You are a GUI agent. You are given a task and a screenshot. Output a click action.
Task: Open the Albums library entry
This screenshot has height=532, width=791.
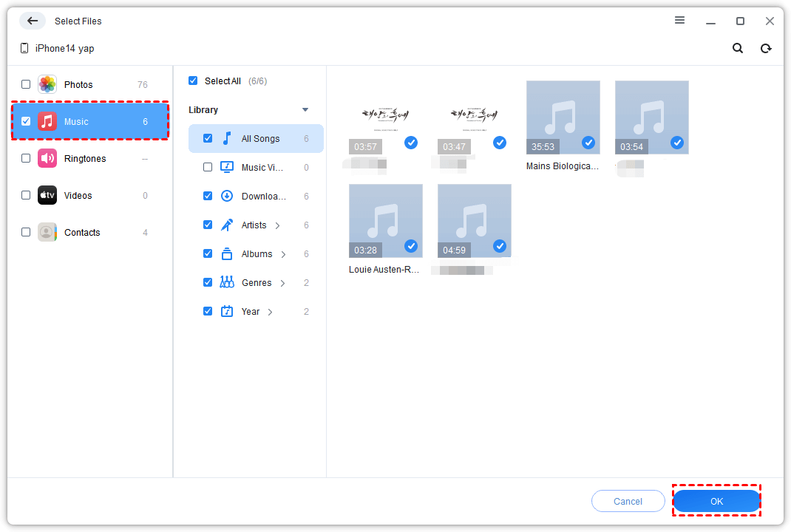pyautogui.click(x=257, y=254)
